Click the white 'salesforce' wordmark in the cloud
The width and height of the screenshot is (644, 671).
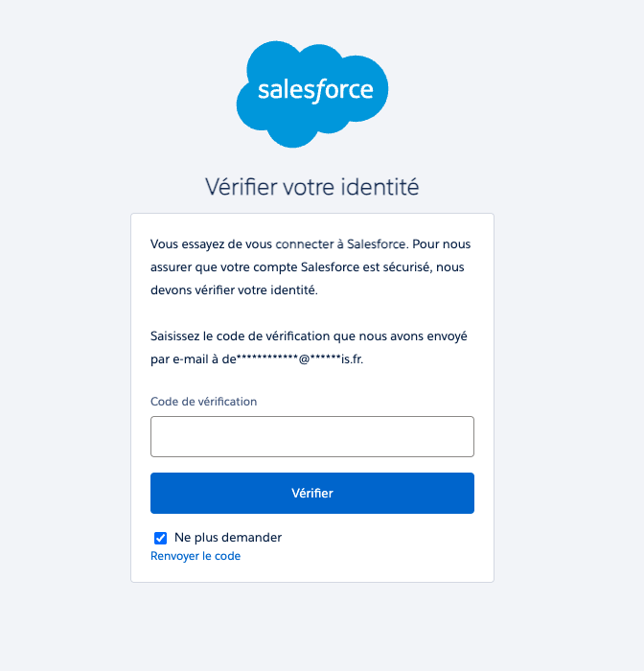click(x=314, y=91)
